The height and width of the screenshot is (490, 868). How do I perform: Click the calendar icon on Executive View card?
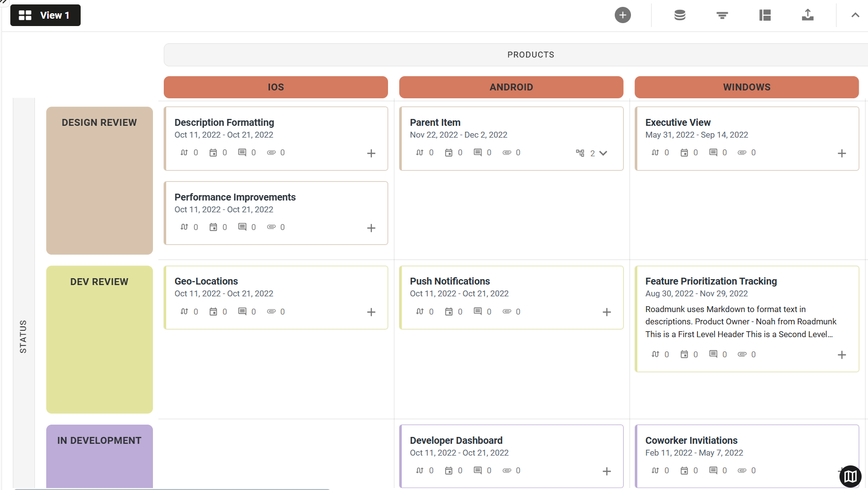[685, 152]
